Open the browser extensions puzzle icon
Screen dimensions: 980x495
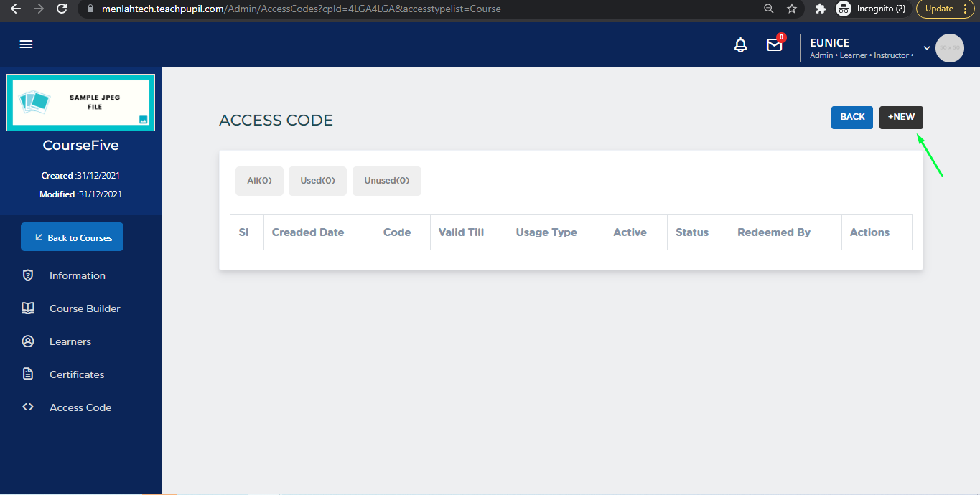pos(821,9)
